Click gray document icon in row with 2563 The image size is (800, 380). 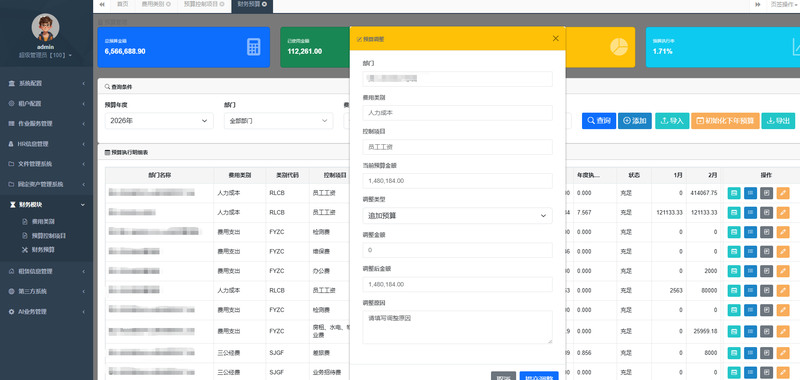[766, 290]
